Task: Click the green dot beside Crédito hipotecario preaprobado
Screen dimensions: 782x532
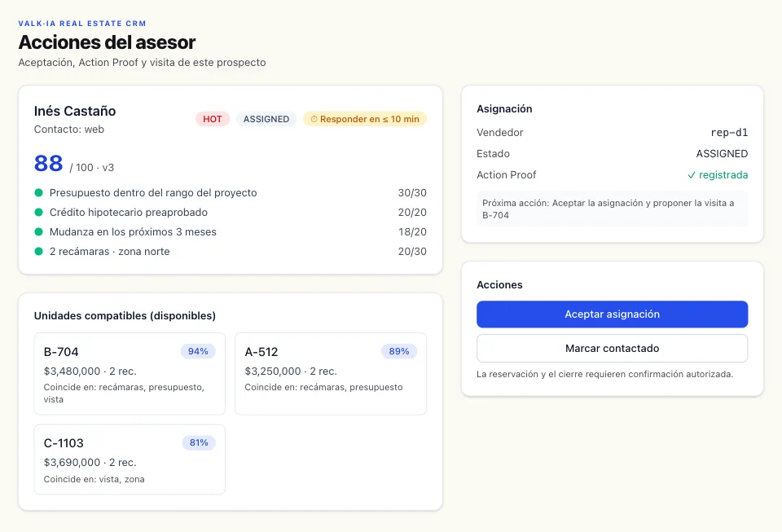Action: 38,212
